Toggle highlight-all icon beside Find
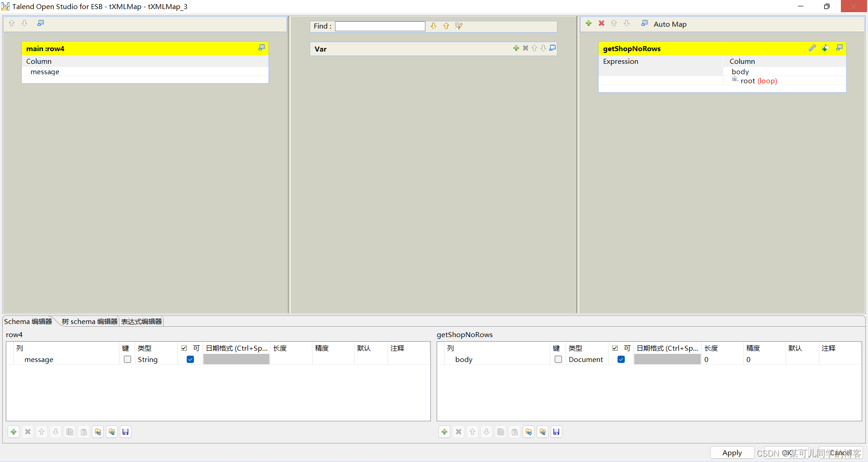868x462 pixels. tap(459, 26)
